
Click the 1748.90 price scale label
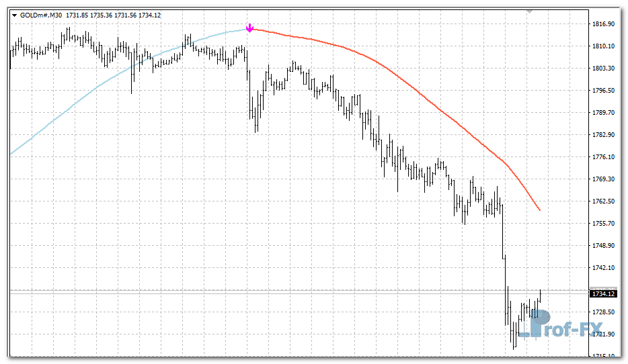tap(602, 246)
